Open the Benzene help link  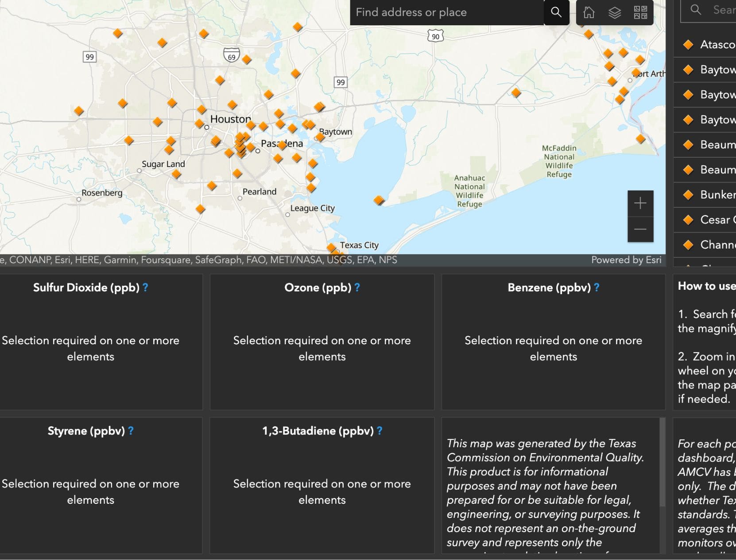[597, 287]
